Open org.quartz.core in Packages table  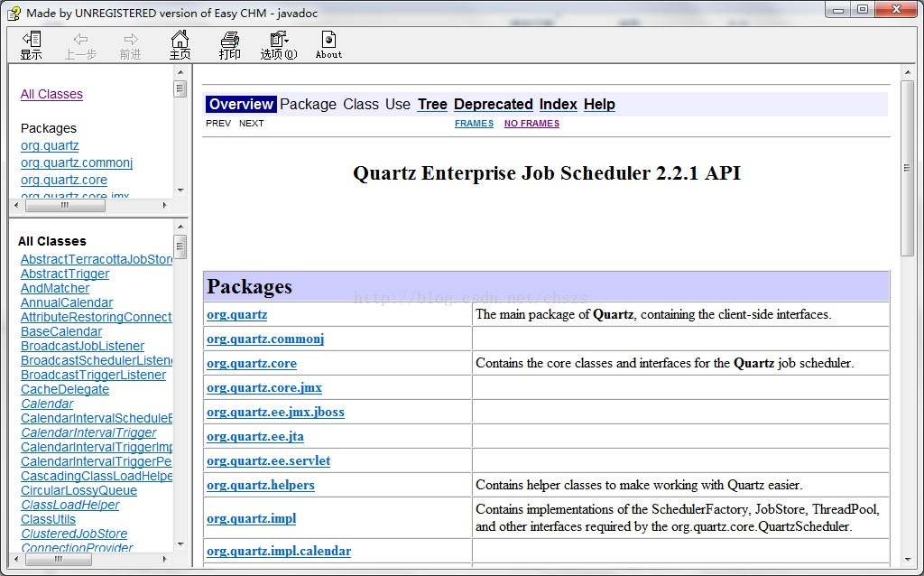tap(252, 363)
